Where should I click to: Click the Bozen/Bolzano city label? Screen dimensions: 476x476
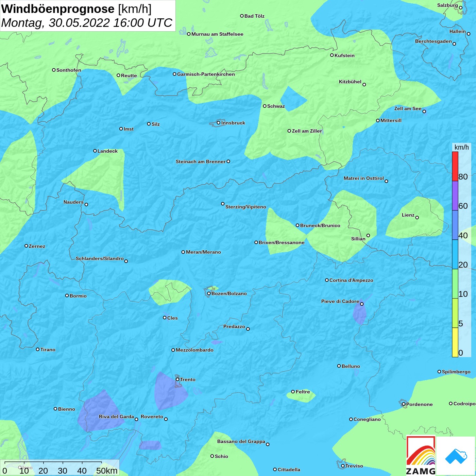coord(229,293)
